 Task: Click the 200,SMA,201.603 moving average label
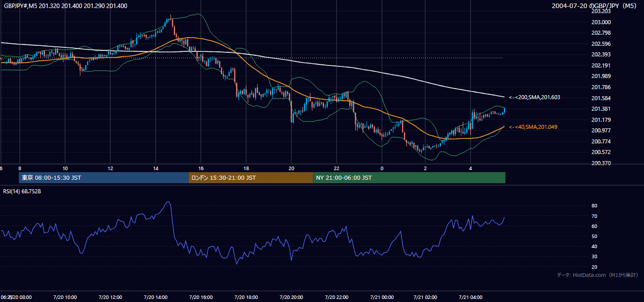pos(535,98)
